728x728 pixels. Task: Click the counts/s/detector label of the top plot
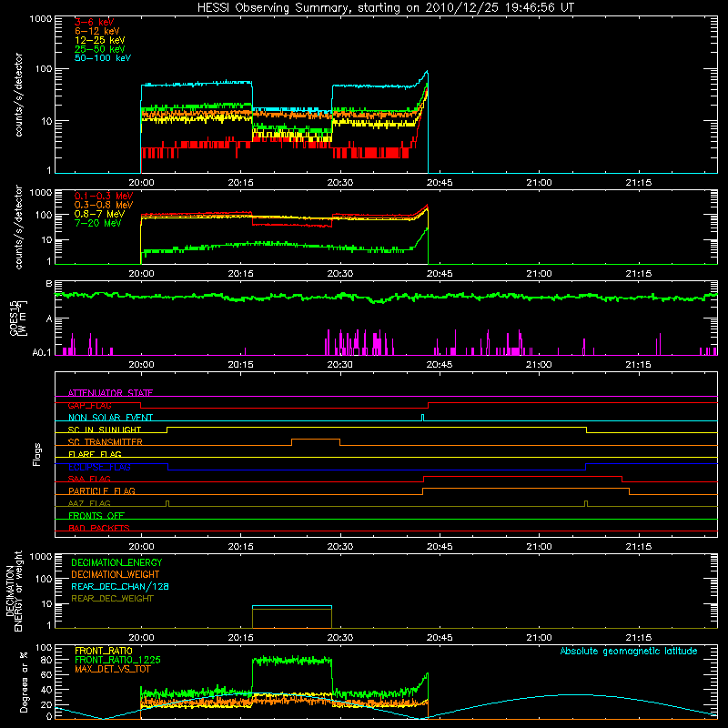(18, 95)
